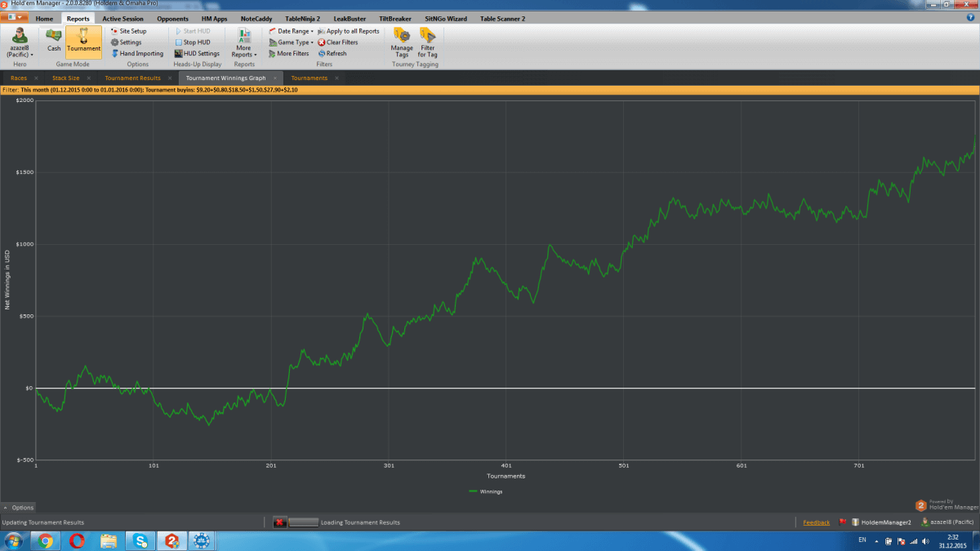Open Manage Tags
The image size is (980, 551).
pyautogui.click(x=402, y=42)
